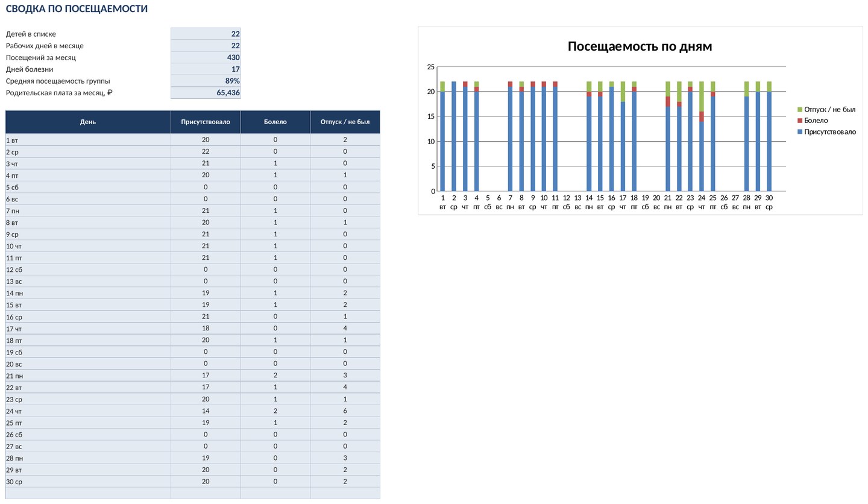868x504 pixels.
Task: Click the "Отпуск / не был" column header
Action: click(345, 122)
